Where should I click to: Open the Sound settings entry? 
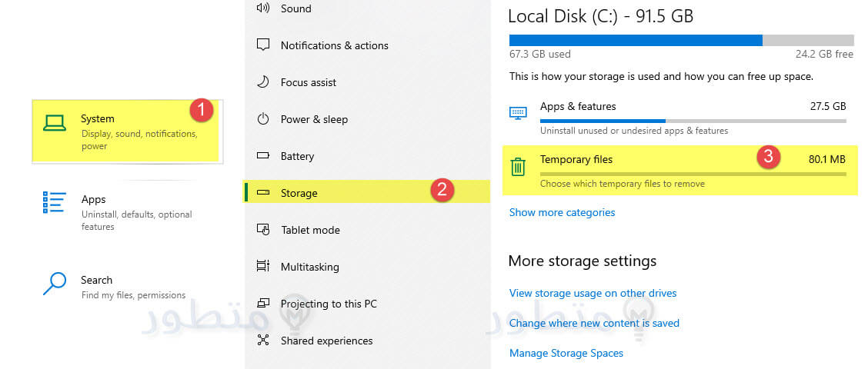(295, 8)
